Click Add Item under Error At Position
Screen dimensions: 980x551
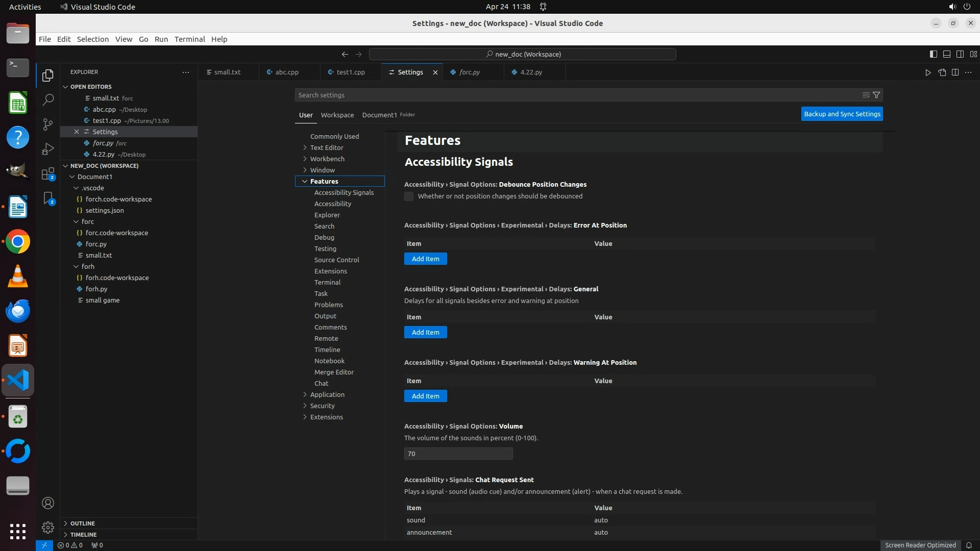[x=425, y=259]
